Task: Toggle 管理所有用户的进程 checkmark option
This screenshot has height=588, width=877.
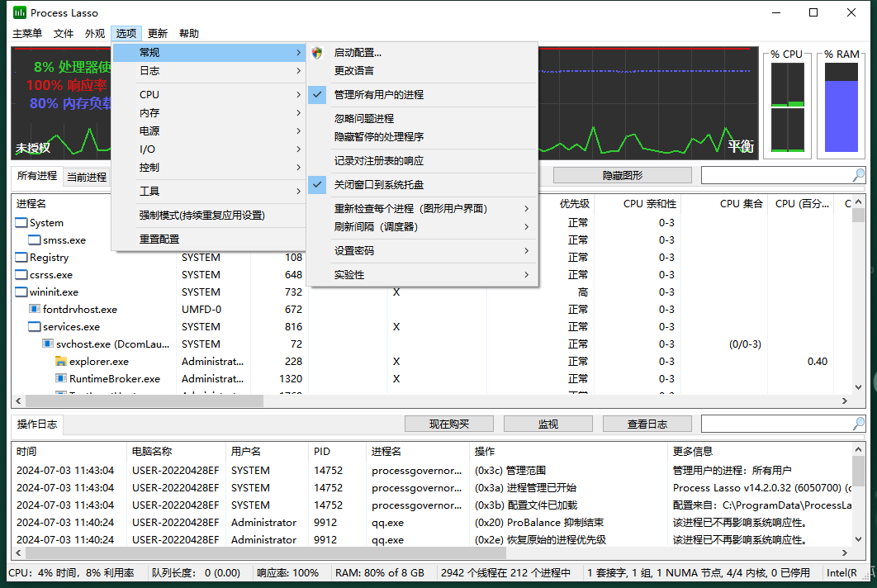Action: pyautogui.click(x=422, y=94)
